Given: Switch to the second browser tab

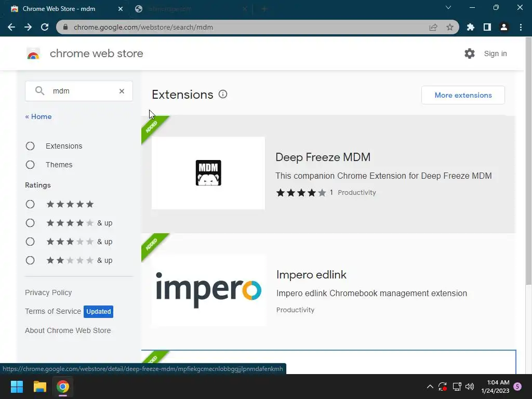Looking at the screenshot, I should click(x=191, y=9).
